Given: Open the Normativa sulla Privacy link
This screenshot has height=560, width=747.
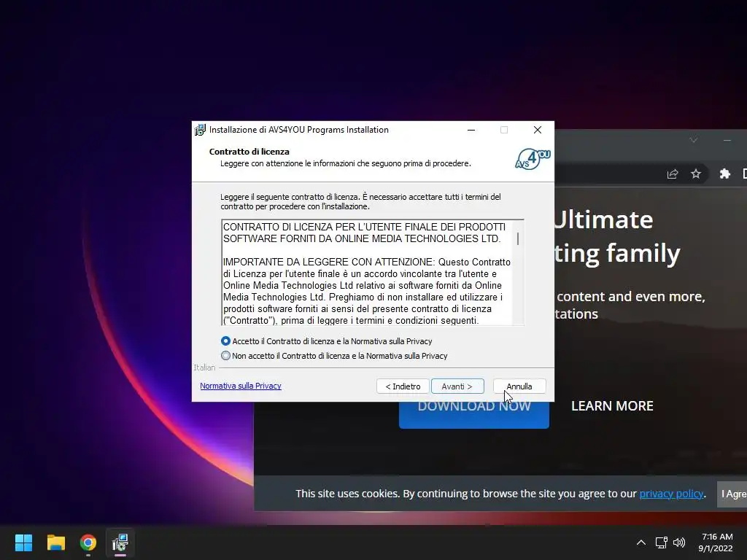Looking at the screenshot, I should tap(241, 386).
